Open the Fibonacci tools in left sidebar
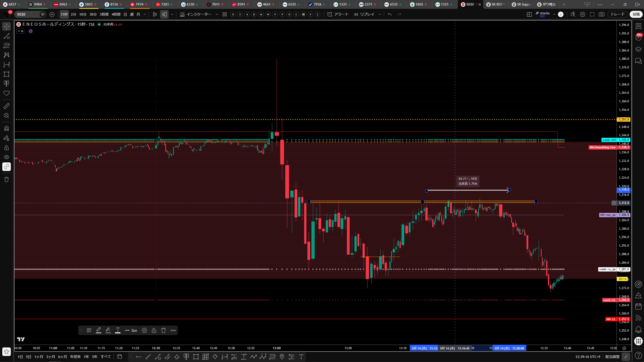The height and width of the screenshot is (362, 644). tap(7, 46)
